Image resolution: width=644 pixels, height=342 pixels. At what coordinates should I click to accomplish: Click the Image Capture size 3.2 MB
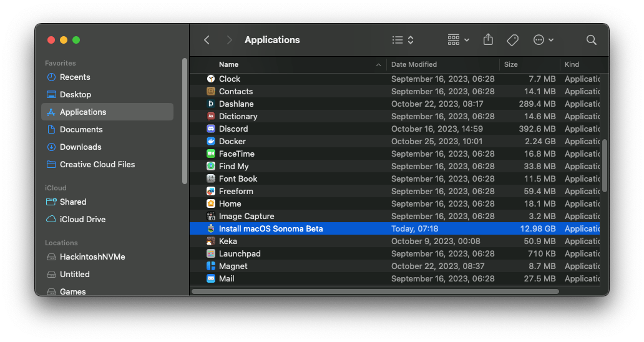coord(542,217)
